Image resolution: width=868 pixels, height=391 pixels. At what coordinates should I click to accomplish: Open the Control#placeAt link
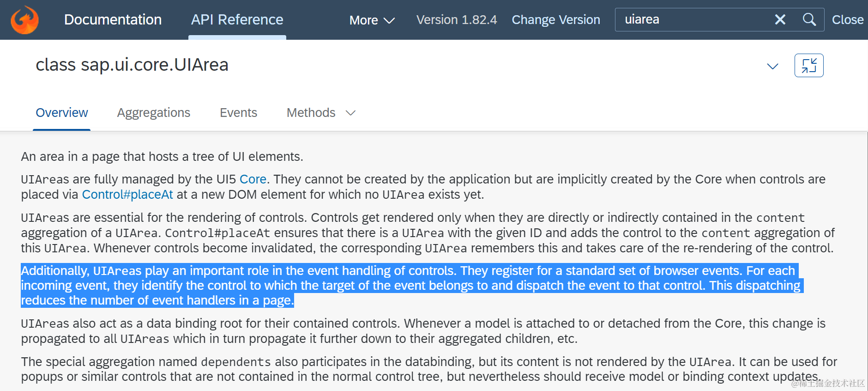[127, 195]
